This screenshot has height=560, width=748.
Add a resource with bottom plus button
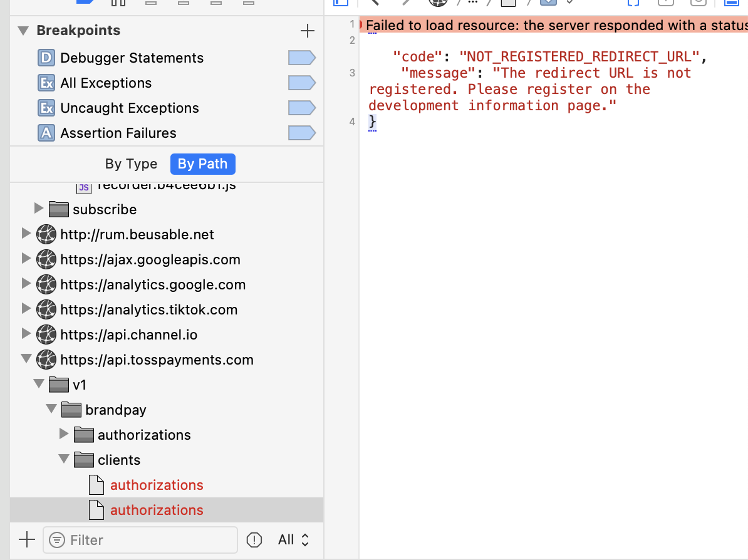[27, 540]
